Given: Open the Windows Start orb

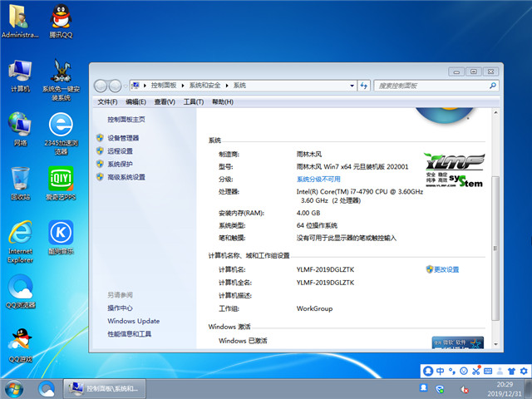Looking at the screenshot, I should click(x=14, y=389).
